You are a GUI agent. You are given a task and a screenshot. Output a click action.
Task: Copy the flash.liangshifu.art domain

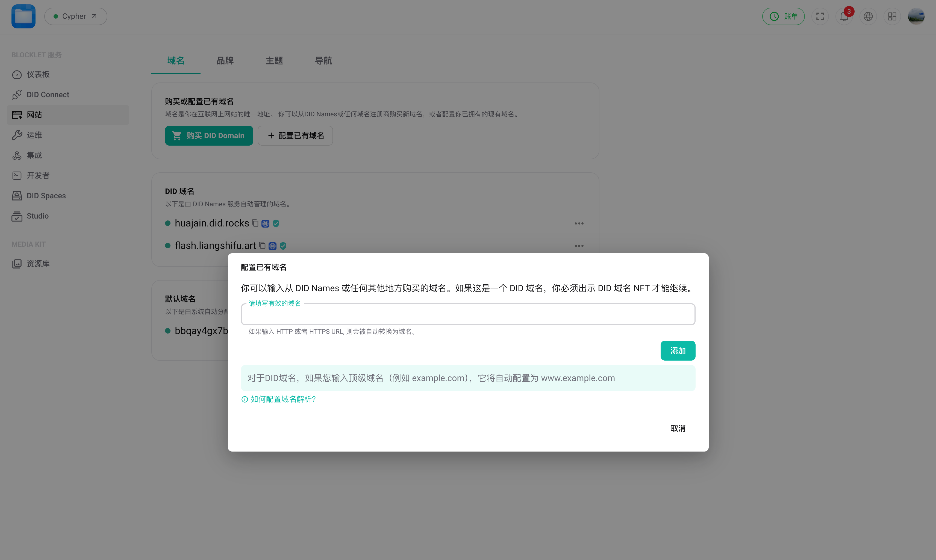tap(262, 246)
